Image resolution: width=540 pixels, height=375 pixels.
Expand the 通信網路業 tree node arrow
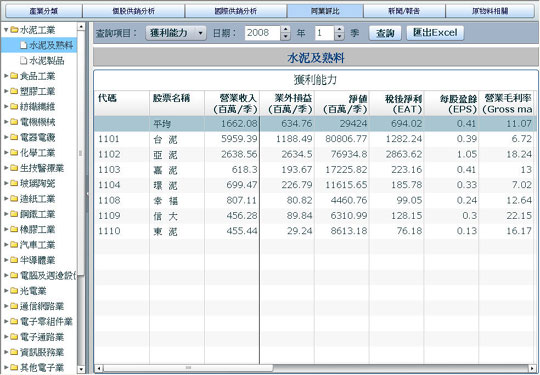click(x=6, y=306)
